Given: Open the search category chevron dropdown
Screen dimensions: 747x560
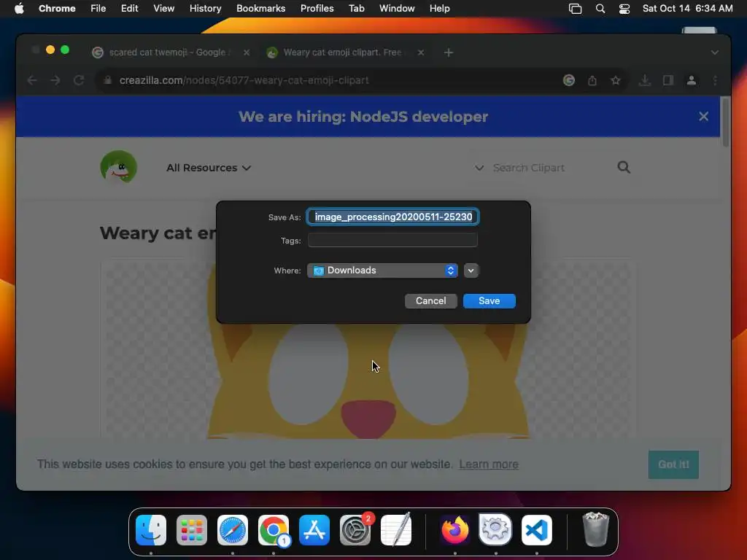Looking at the screenshot, I should (479, 168).
